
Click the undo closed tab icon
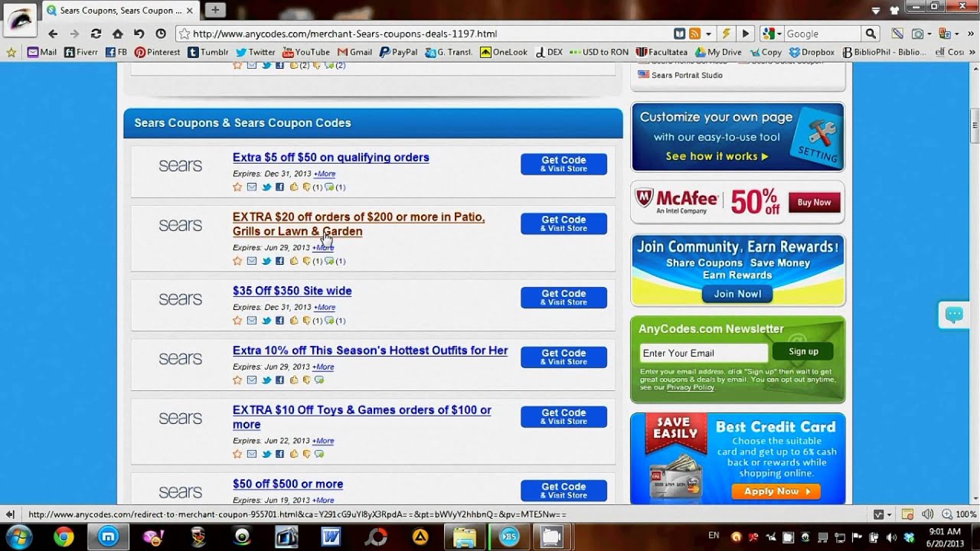point(139,34)
